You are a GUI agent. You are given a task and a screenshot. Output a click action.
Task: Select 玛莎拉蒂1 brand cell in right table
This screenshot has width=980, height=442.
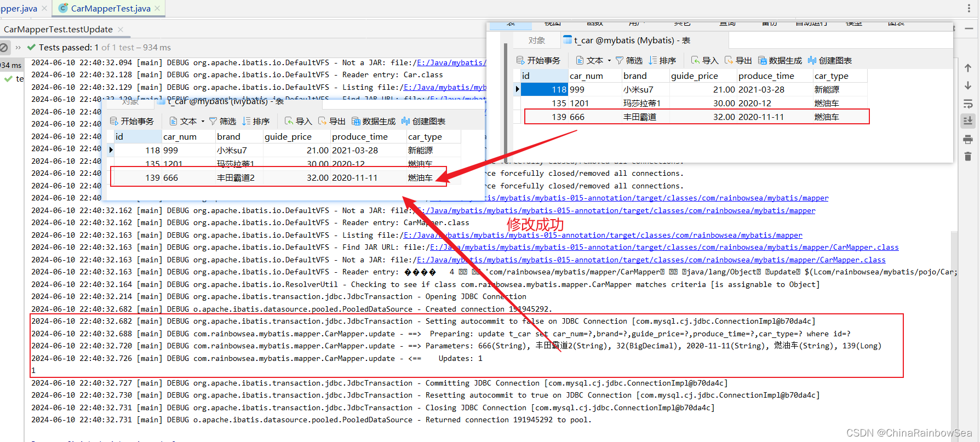coord(645,103)
